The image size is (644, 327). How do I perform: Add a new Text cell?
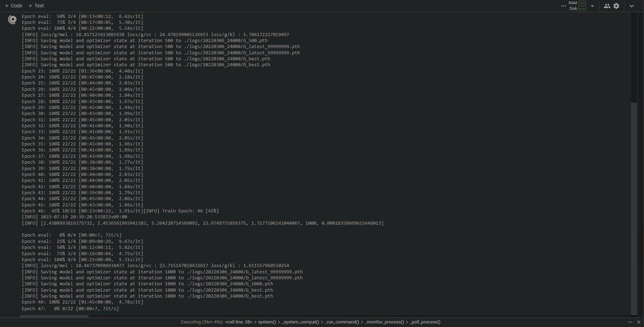pyautogui.click(x=36, y=5)
